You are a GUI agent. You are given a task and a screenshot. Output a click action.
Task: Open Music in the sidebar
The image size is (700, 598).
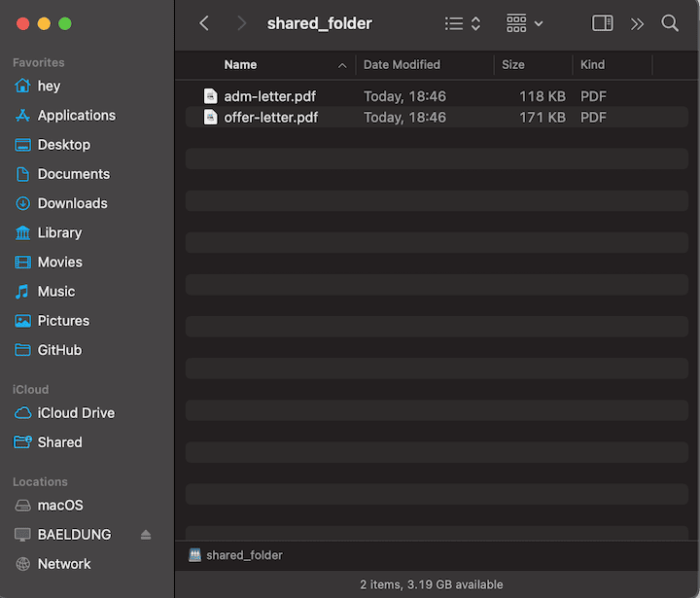pos(56,291)
